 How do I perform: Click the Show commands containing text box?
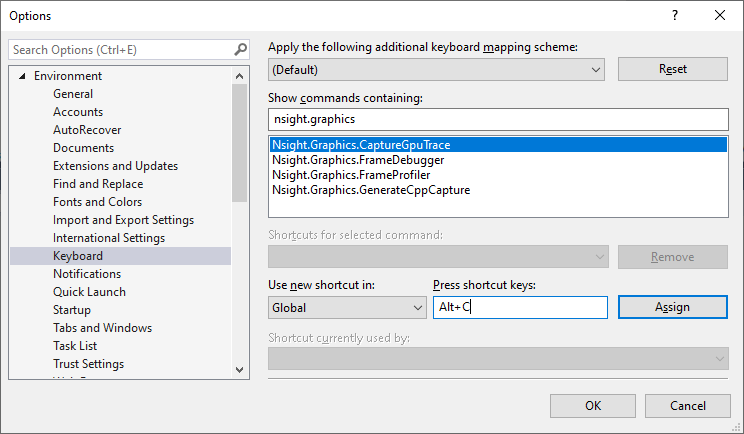pyautogui.click(x=499, y=118)
